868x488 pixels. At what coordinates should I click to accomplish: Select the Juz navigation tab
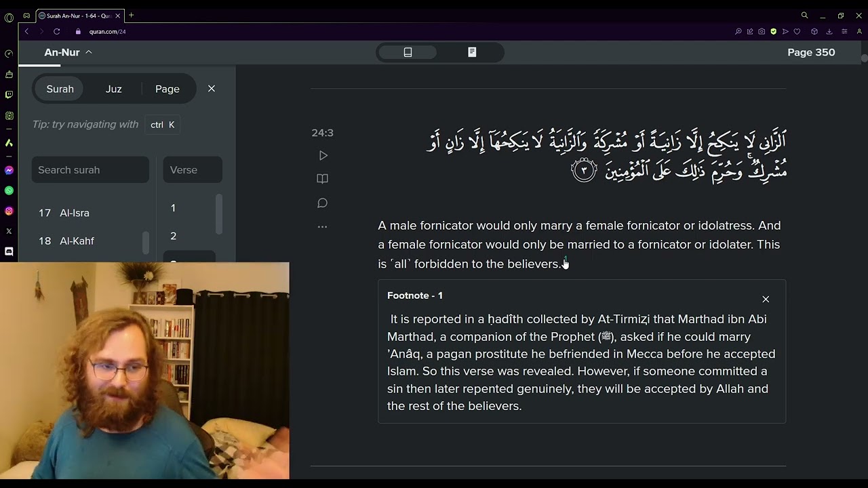[x=113, y=89]
